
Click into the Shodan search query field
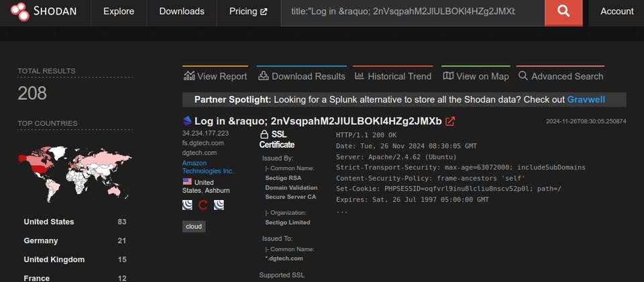tap(413, 12)
